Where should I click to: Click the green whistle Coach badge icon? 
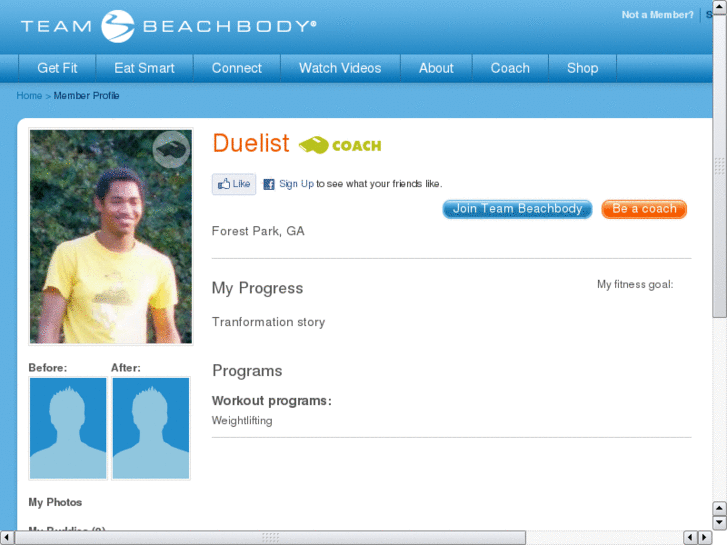314,145
